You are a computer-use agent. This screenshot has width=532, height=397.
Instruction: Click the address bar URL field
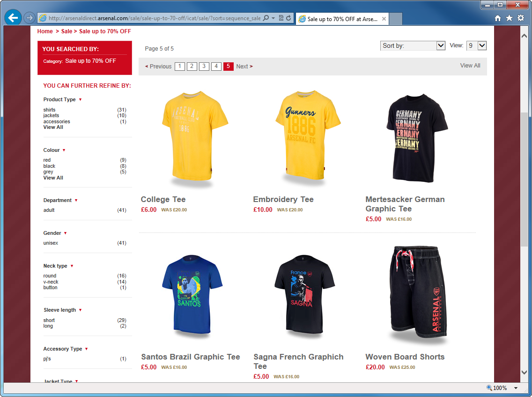155,18
